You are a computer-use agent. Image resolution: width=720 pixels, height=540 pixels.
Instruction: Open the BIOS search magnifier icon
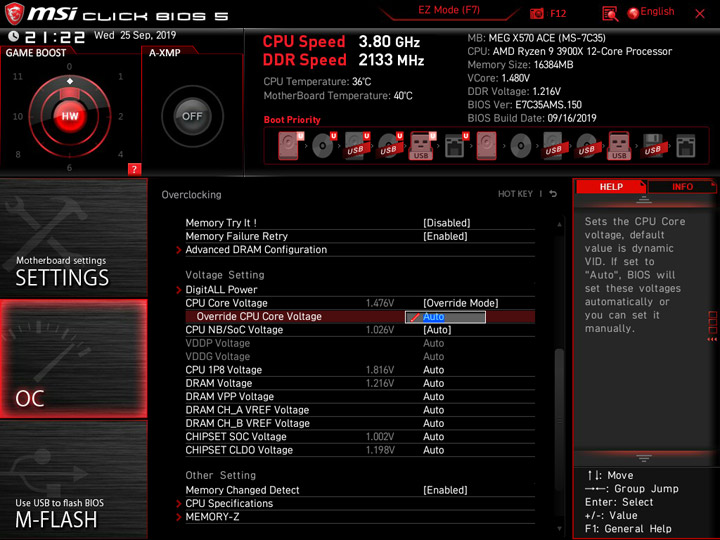(610, 14)
